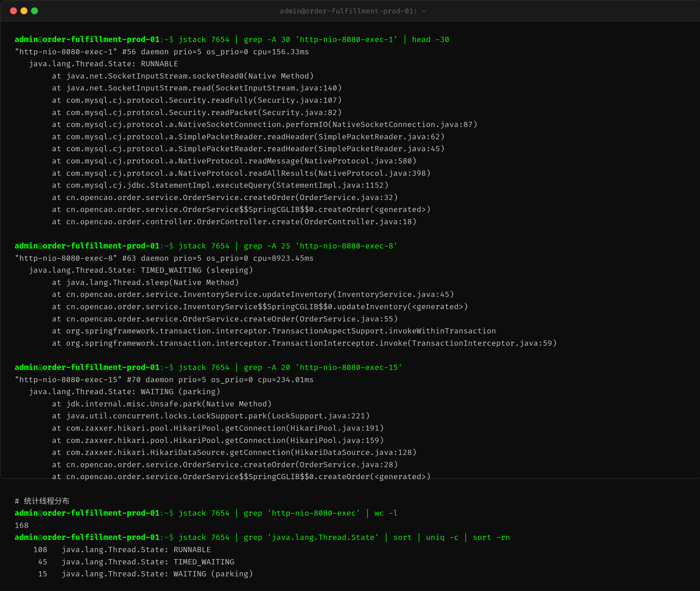Click the TransactionAspectSupport.invokeWithinTransaction frame
This screenshot has width=700, height=591.
[274, 331]
